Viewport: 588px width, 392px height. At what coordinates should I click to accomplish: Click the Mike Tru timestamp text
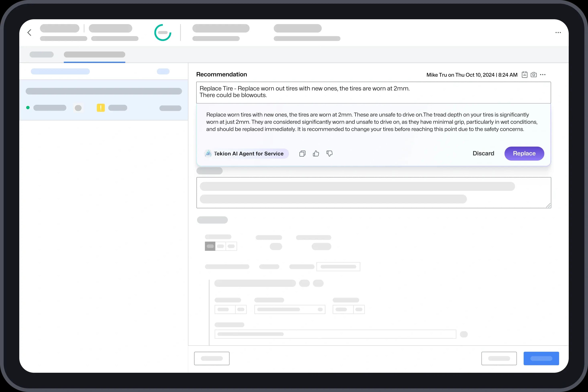click(x=472, y=75)
